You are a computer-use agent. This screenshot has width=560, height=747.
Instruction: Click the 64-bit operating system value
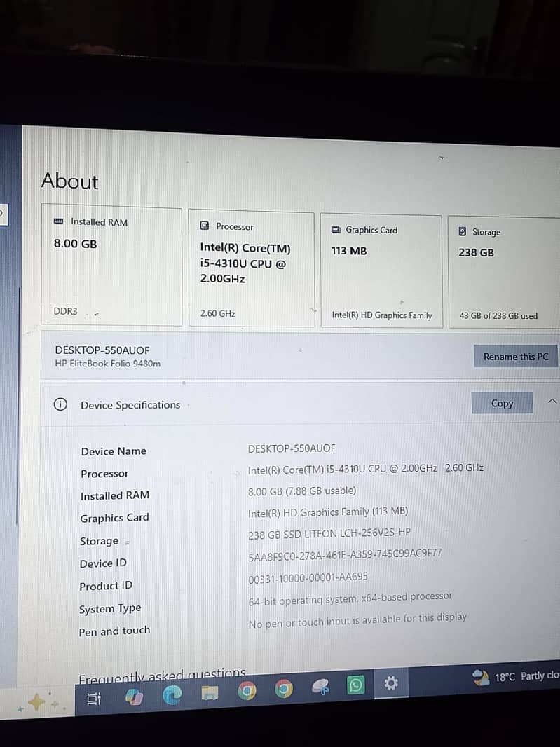click(x=350, y=599)
